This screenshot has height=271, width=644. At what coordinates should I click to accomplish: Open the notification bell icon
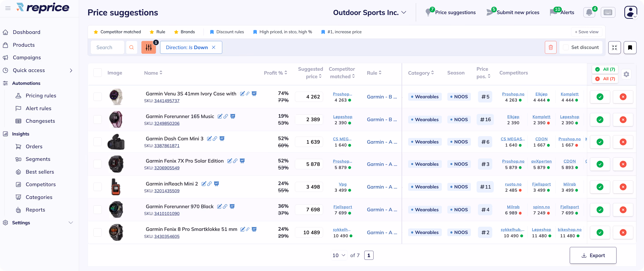[x=589, y=12]
